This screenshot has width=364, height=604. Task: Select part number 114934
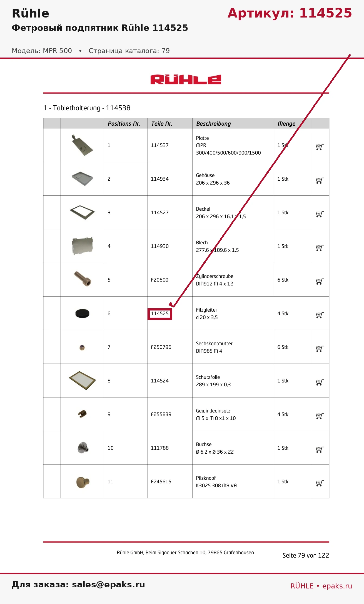click(x=160, y=179)
